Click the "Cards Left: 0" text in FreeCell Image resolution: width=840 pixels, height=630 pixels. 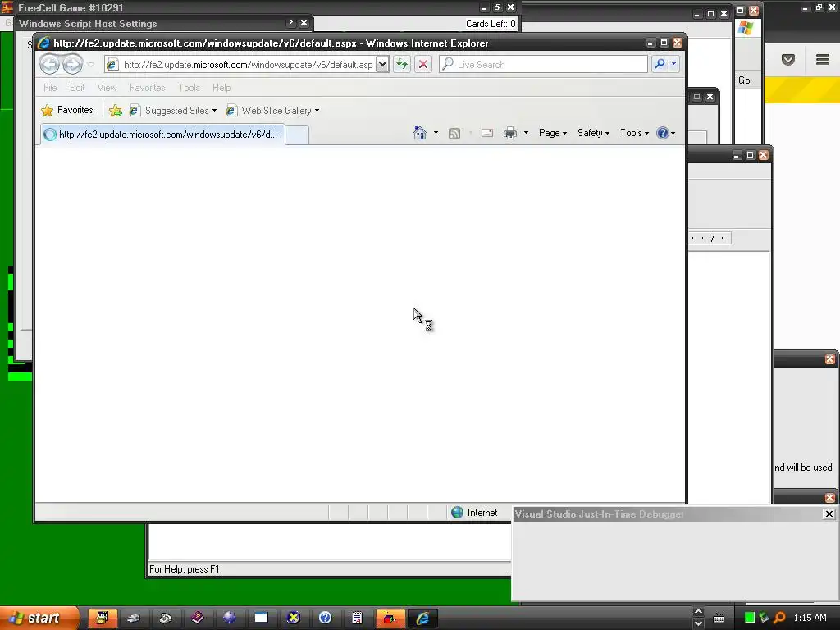[491, 24]
